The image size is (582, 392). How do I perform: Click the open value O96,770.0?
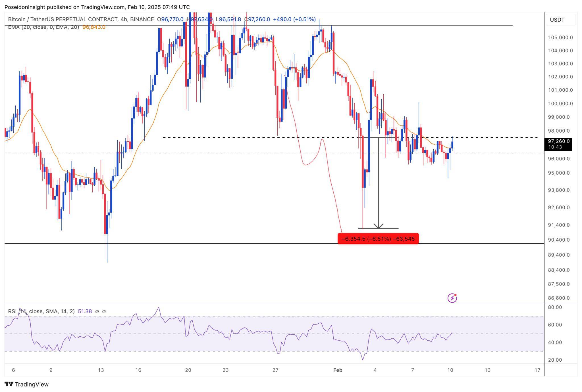[170, 19]
